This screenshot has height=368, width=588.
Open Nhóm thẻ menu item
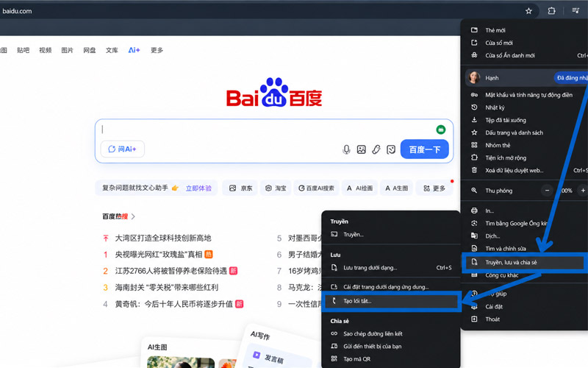(x=524, y=145)
